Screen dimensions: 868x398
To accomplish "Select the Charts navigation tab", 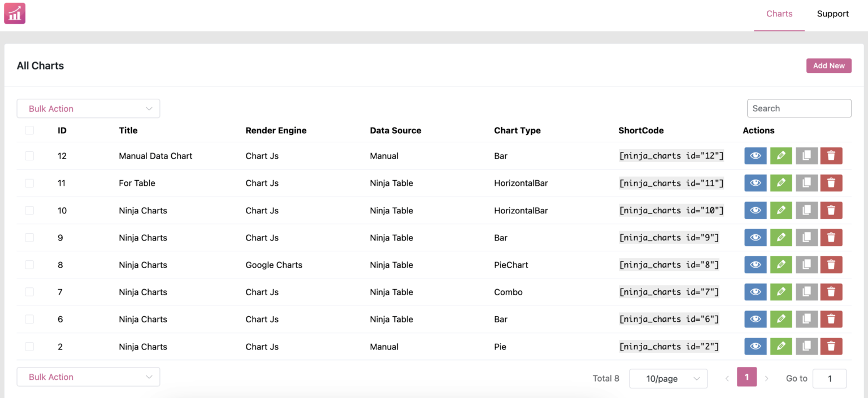I will point(779,14).
